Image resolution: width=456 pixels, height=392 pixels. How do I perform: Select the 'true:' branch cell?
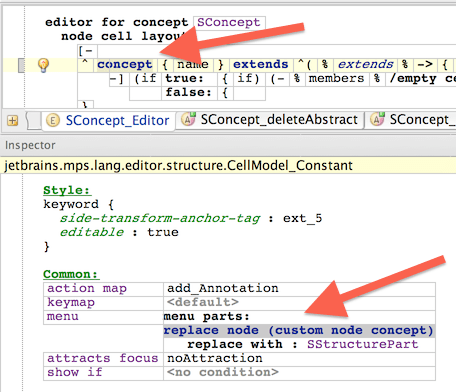point(184,79)
